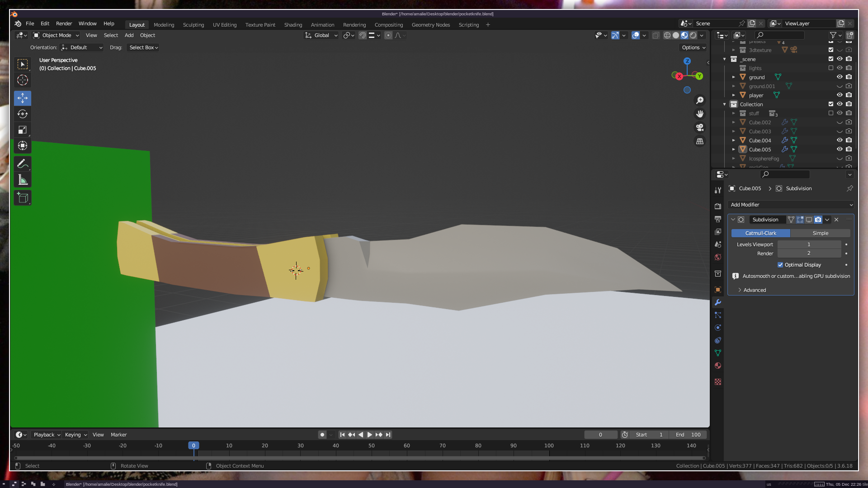Viewport: 868px width, 488px height.
Task: Select the Annotate pencil tool
Action: click(x=23, y=164)
